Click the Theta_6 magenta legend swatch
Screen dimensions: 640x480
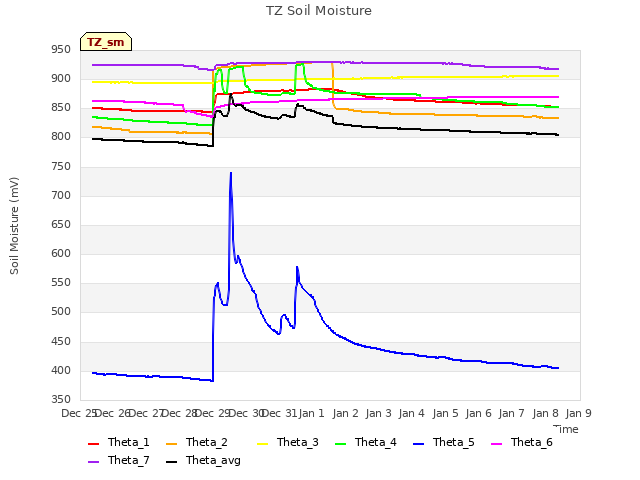tap(496, 444)
